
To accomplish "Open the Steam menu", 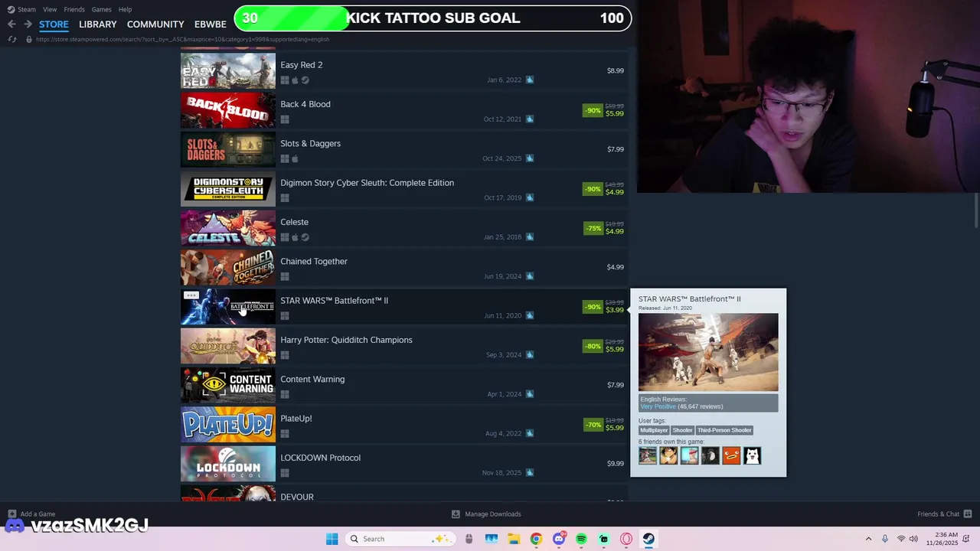I will coord(27,9).
